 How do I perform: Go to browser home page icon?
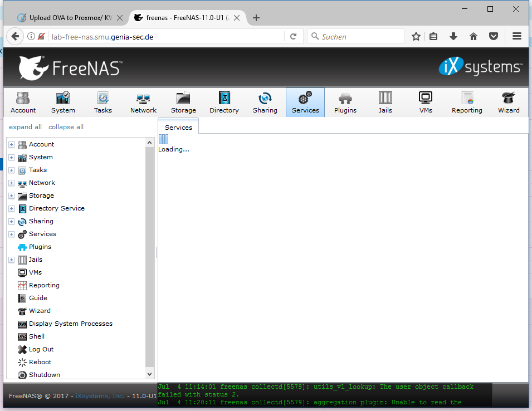point(474,36)
